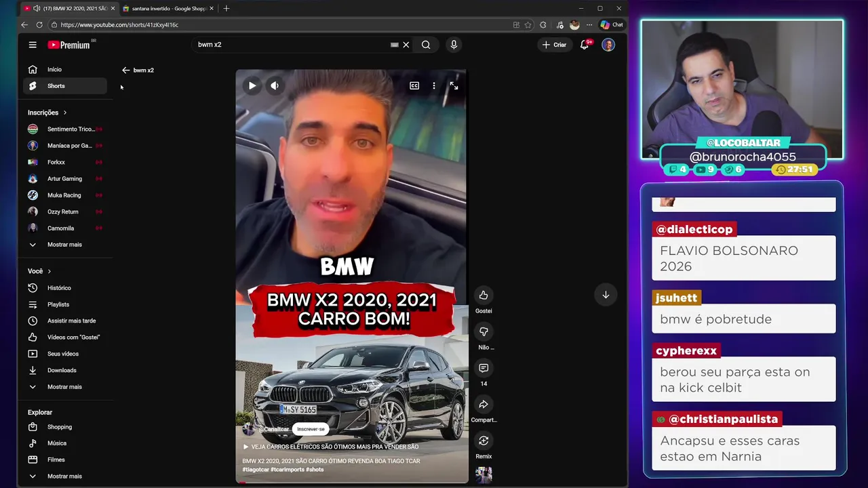
Task: Open Música under Explorar
Action: pos(65,443)
